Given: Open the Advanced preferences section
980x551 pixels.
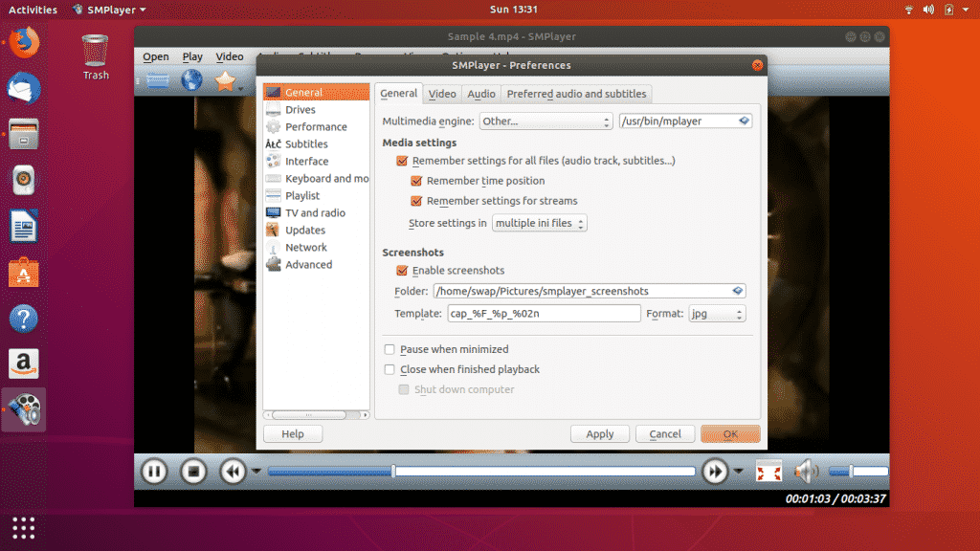Looking at the screenshot, I should click(308, 264).
